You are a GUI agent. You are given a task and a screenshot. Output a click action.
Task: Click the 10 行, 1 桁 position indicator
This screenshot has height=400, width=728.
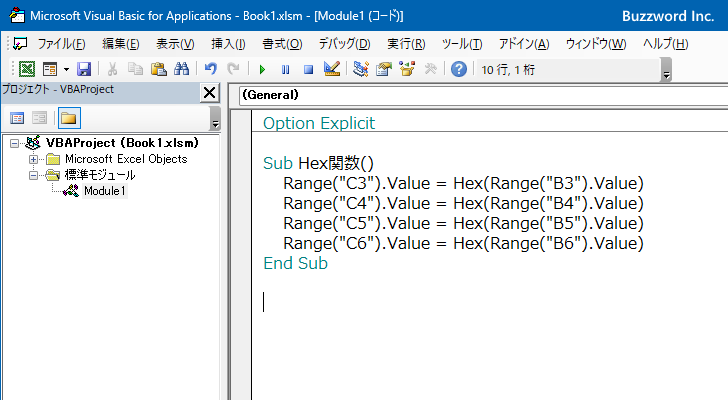pyautogui.click(x=508, y=70)
